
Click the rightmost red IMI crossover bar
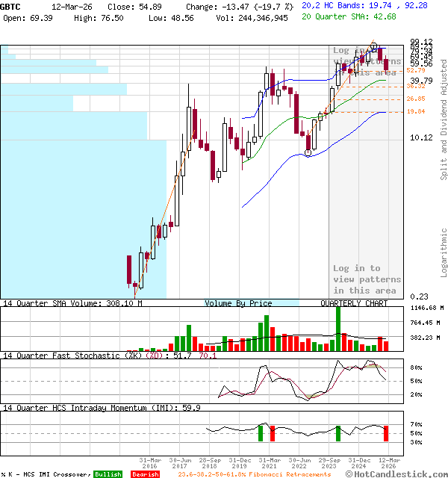click(x=386, y=433)
